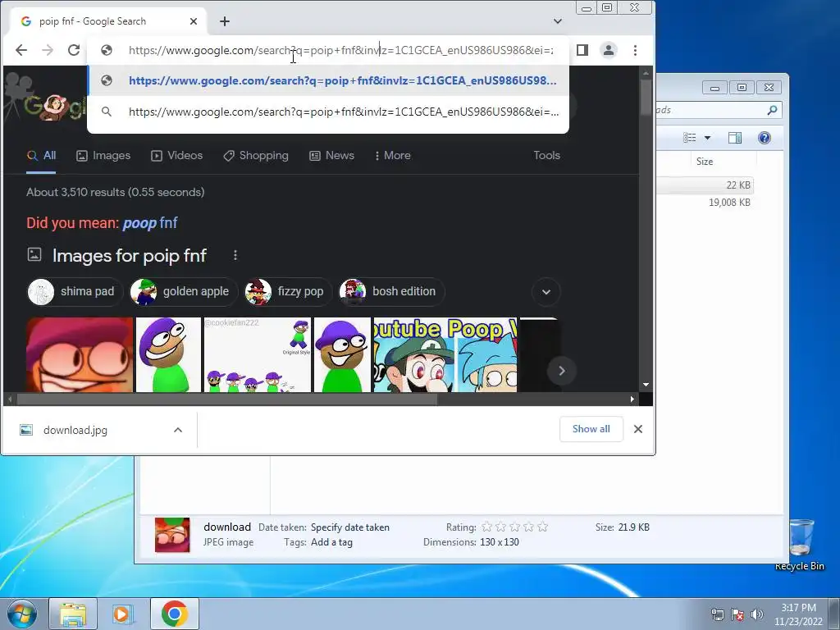Open the three-dot menu beside Images heading
Image resolution: width=840 pixels, height=630 pixels.
tap(235, 256)
